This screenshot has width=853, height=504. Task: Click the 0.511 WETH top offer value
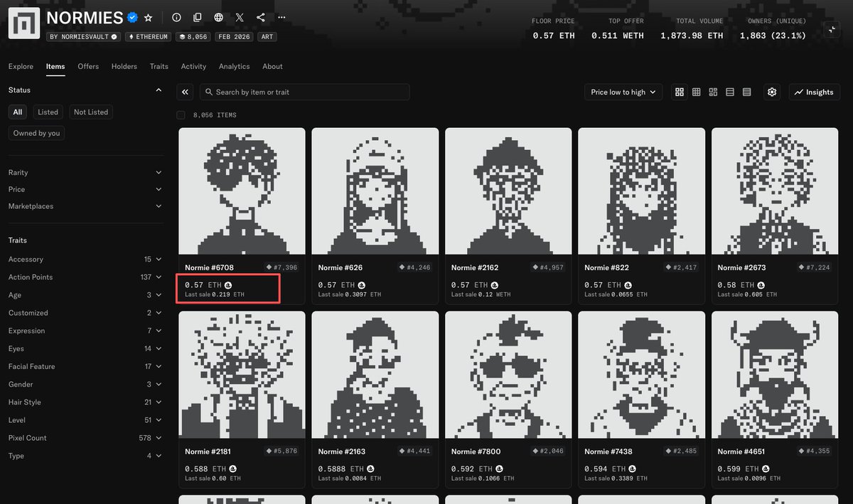click(618, 36)
